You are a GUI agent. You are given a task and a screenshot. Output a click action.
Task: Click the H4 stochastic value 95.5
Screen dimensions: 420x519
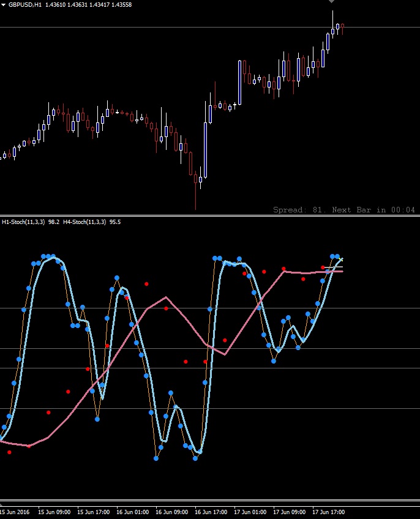tap(115, 222)
